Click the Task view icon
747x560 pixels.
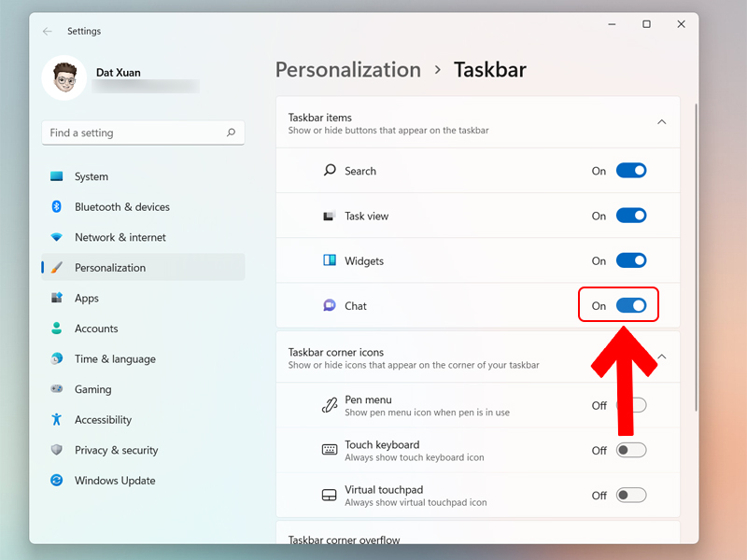(x=330, y=216)
